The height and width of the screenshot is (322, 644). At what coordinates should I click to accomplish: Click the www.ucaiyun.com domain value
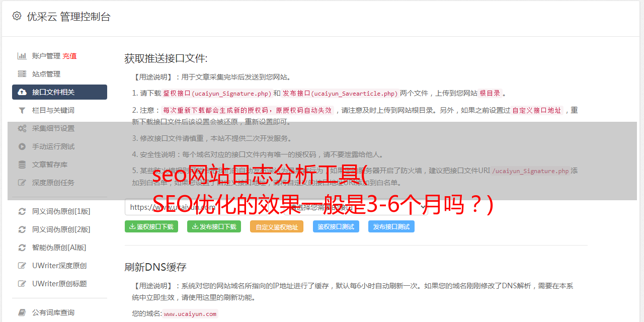(x=190, y=314)
